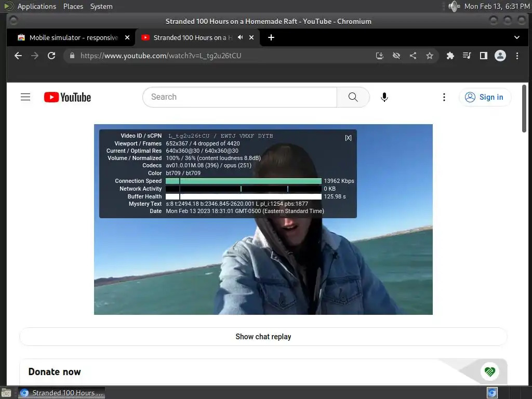Image resolution: width=532 pixels, height=399 pixels.
Task: Open the Places menu
Action: click(73, 6)
